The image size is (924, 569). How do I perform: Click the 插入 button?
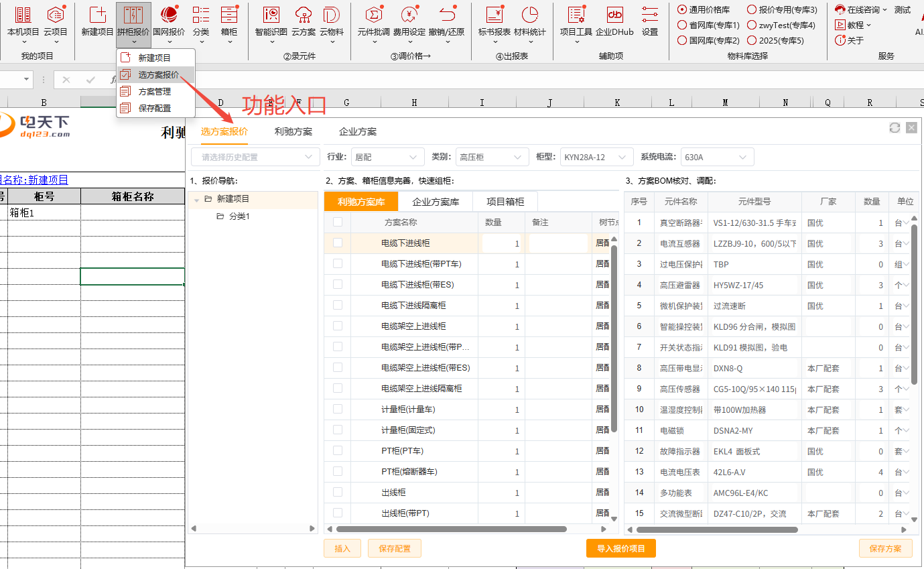tap(342, 548)
